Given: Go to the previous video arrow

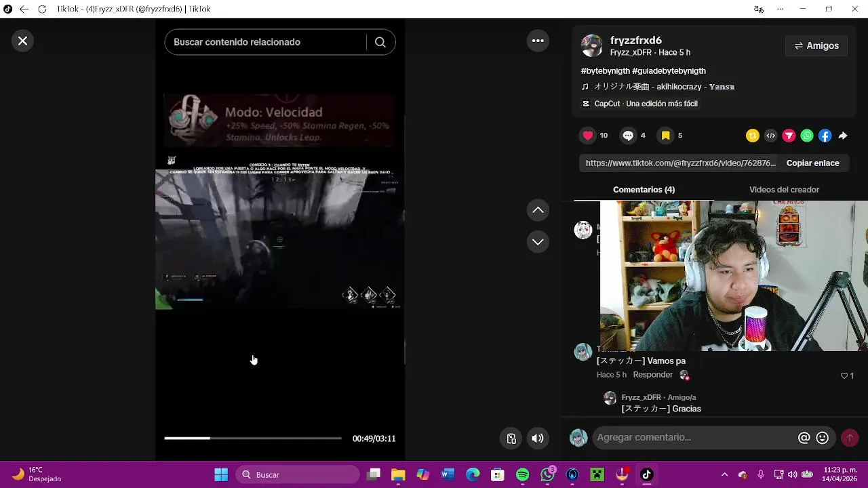Looking at the screenshot, I should 538,210.
